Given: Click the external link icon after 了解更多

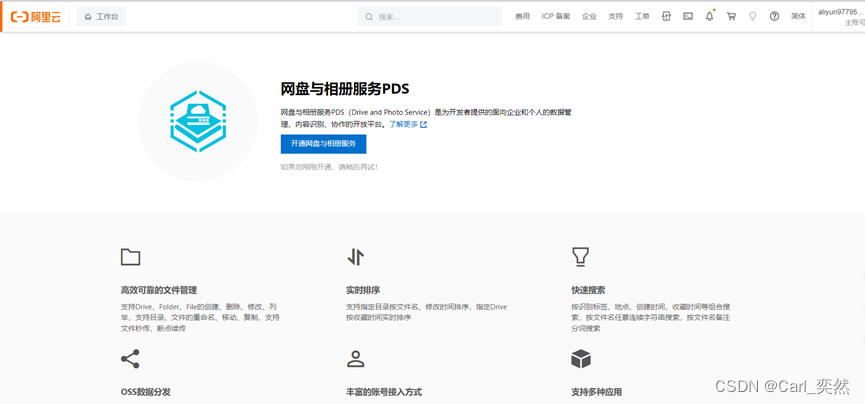Looking at the screenshot, I should coord(424,125).
